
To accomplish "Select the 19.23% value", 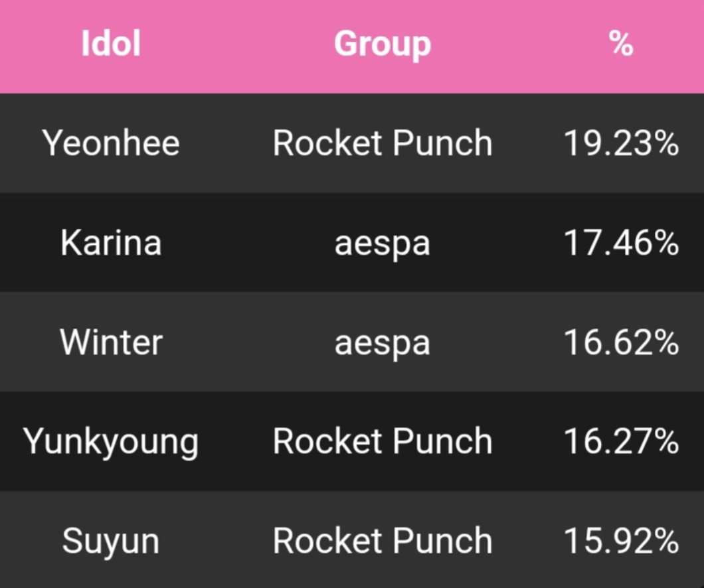I will [620, 143].
